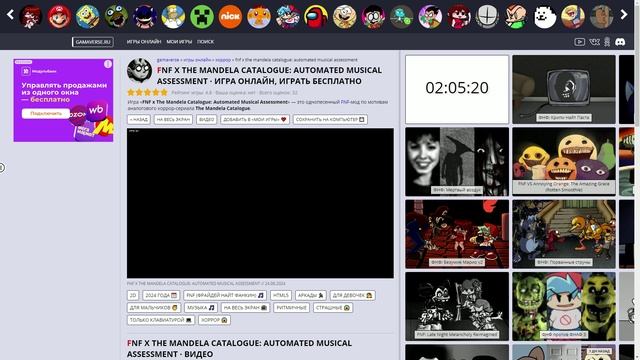Click the page vertical scrollbar

click(x=637, y=180)
